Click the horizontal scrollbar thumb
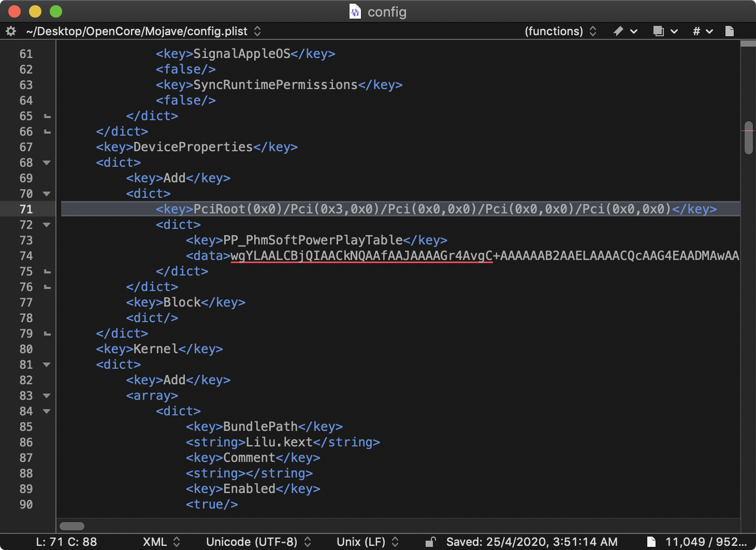 click(72, 526)
